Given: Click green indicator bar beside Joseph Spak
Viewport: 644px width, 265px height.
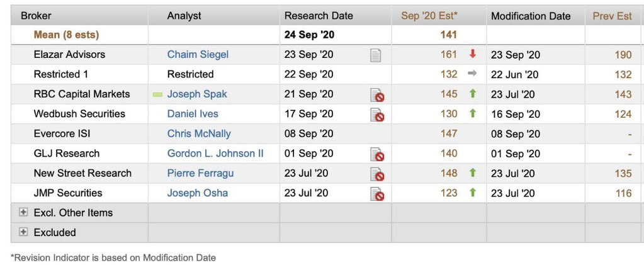Looking at the screenshot, I should (x=157, y=94).
